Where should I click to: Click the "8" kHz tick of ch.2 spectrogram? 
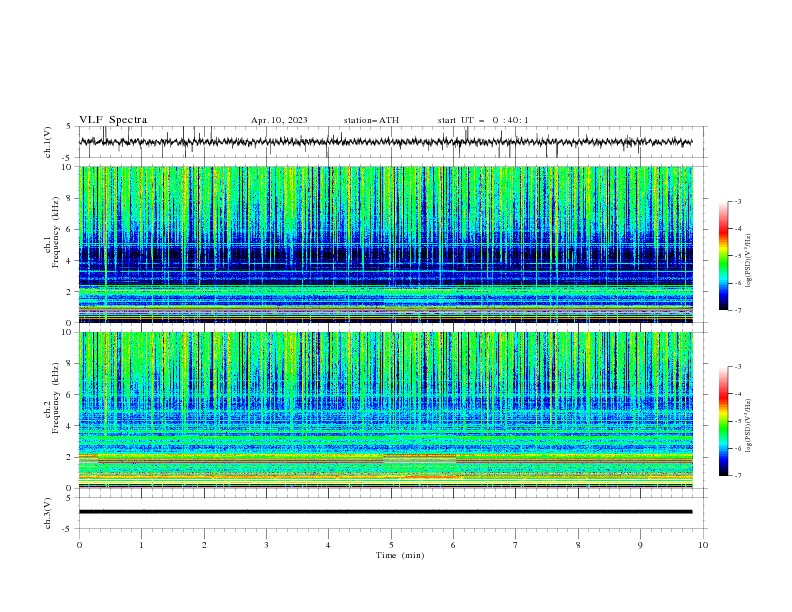pos(70,364)
